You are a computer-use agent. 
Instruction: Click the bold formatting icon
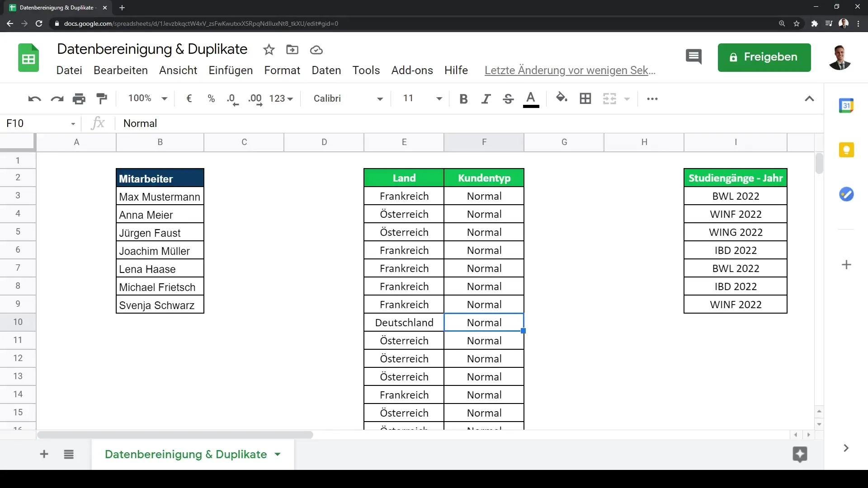coord(464,99)
